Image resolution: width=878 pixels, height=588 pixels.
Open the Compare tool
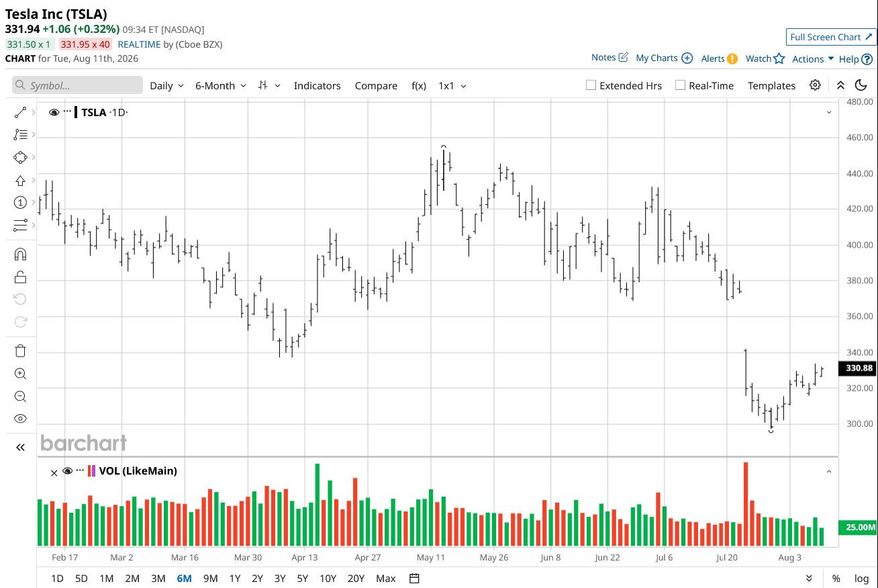[376, 86]
